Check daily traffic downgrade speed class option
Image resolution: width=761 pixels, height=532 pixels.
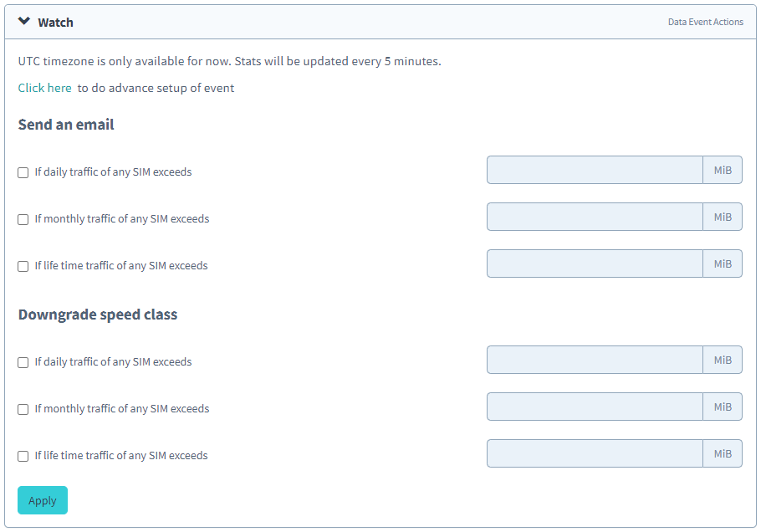coord(23,362)
